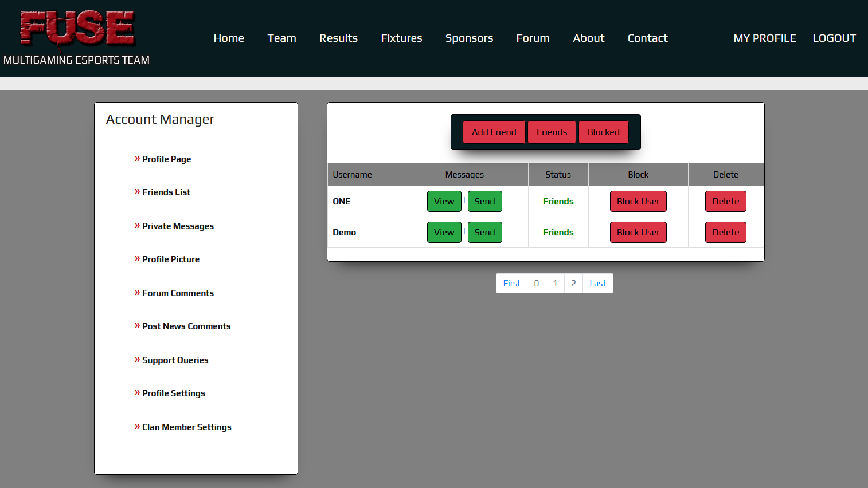868x488 pixels.
Task: Open the Team menu item
Action: (281, 38)
